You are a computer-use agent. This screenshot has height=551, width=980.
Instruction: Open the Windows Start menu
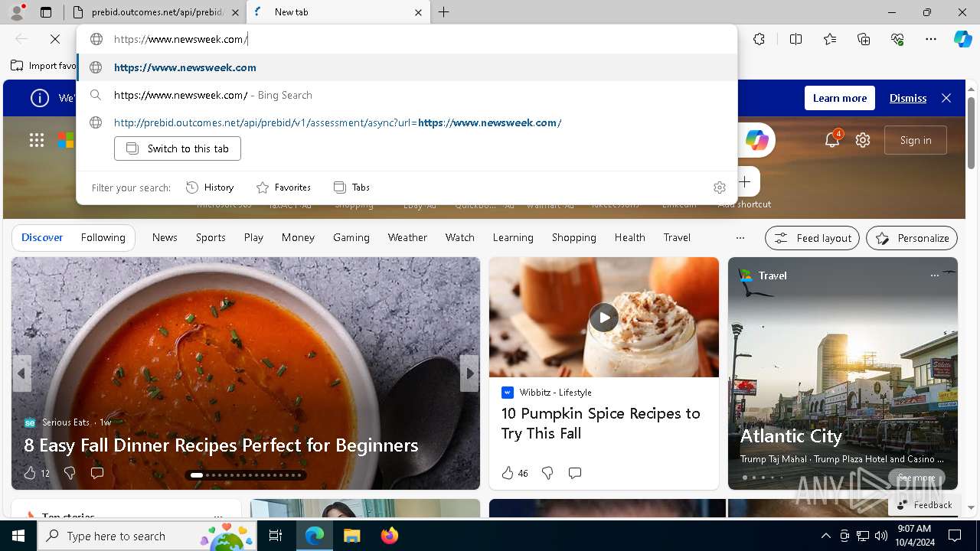[x=18, y=536]
